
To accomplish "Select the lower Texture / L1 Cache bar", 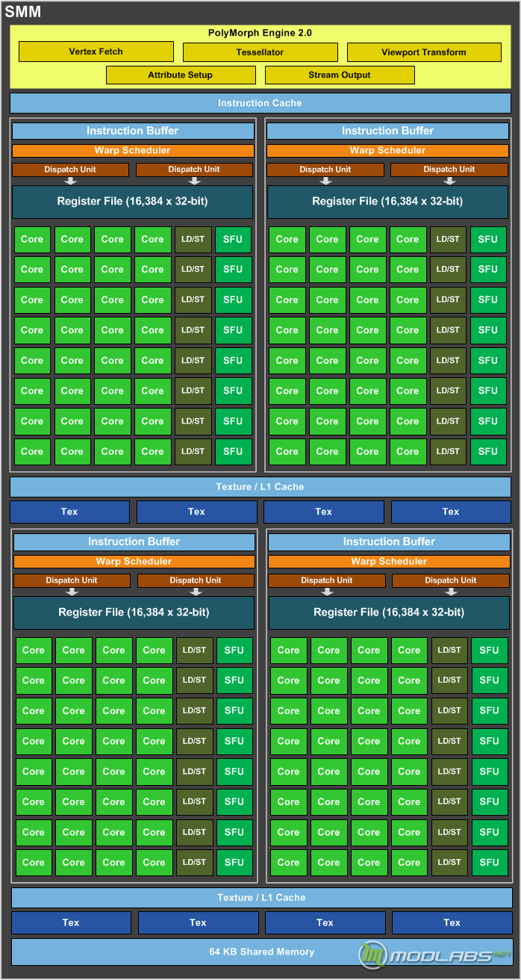I will pyautogui.click(x=261, y=897).
